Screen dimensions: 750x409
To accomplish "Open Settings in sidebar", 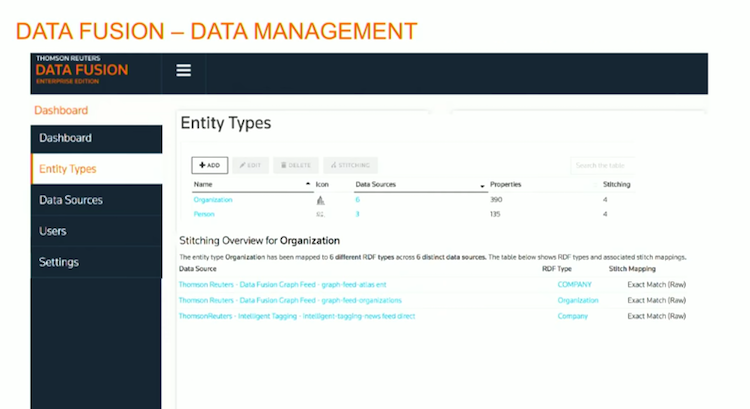I will click(x=96, y=262).
